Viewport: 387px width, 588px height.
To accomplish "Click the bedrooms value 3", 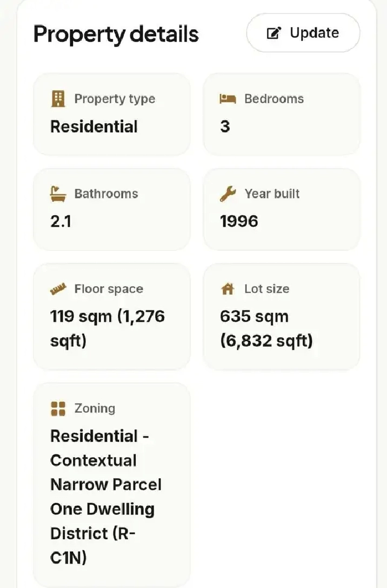I will pyautogui.click(x=225, y=127).
